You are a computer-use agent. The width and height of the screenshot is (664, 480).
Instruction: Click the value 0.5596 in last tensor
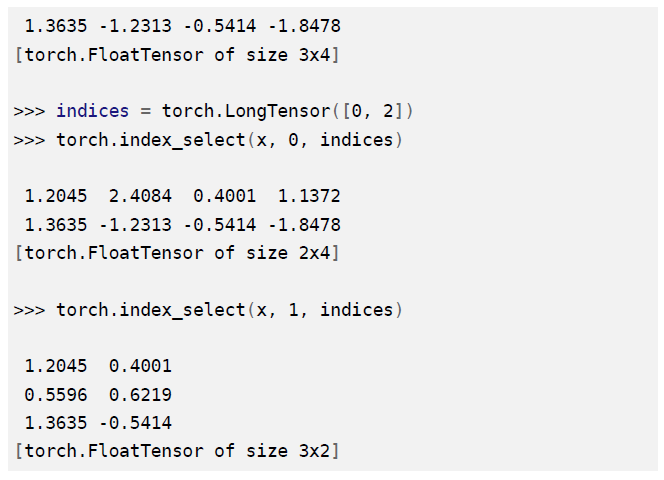tap(55, 395)
